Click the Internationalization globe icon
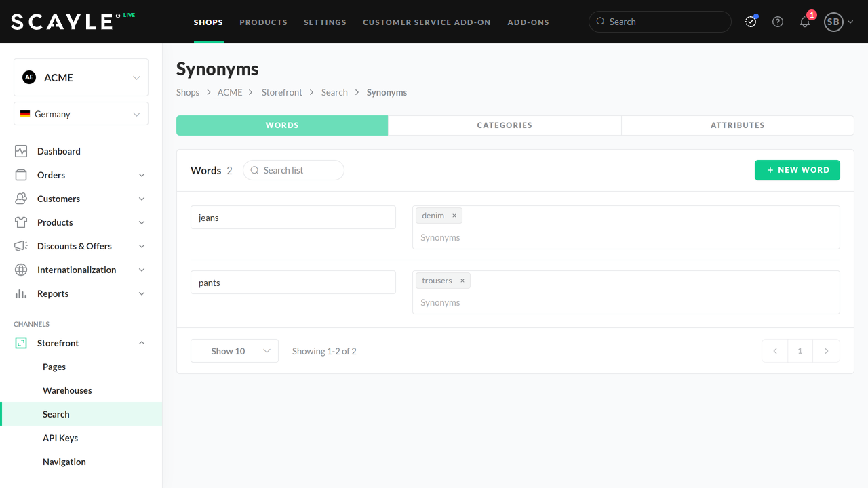 pyautogui.click(x=21, y=270)
